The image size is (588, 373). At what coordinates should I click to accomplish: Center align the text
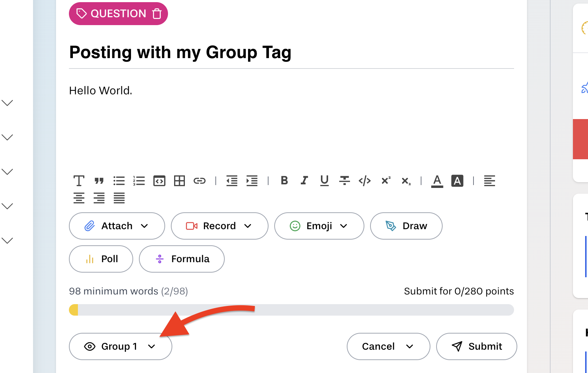79,198
